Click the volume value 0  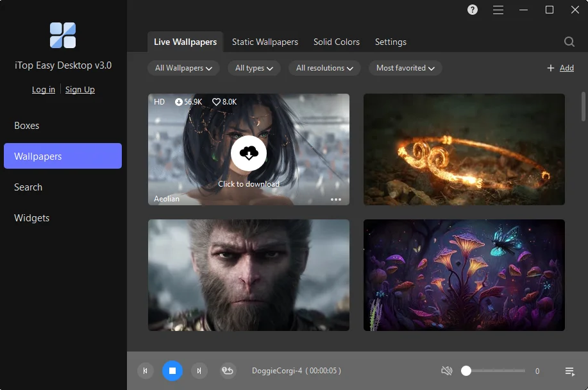[x=537, y=371]
